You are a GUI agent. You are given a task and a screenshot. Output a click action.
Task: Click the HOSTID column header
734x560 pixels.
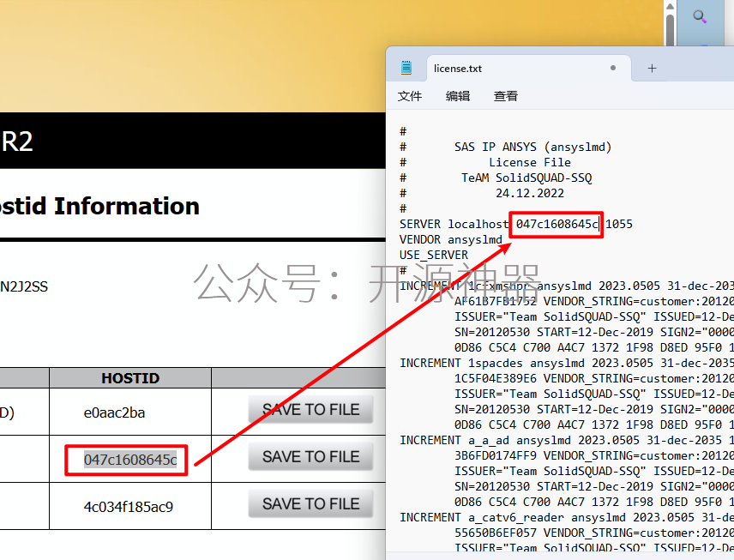(x=130, y=378)
